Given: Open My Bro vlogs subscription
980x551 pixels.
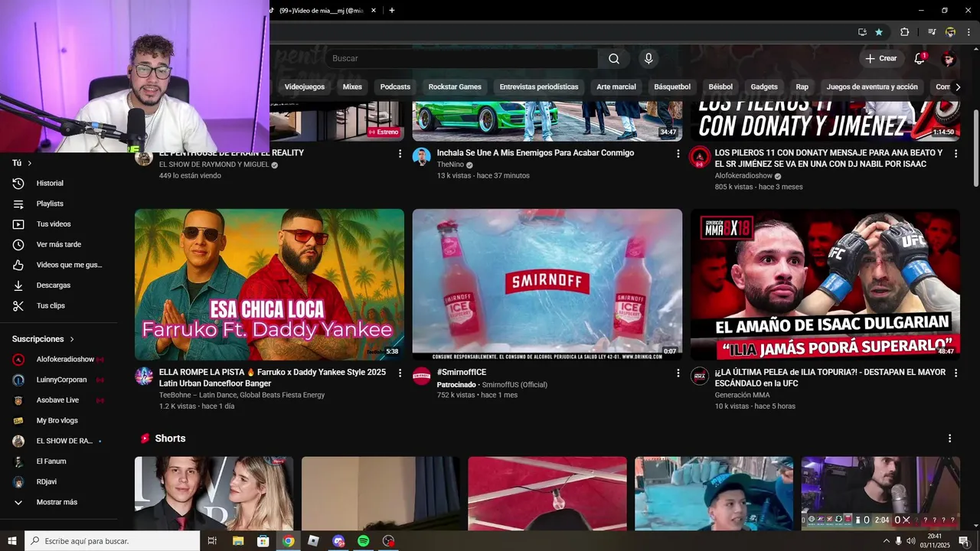Looking at the screenshot, I should (58, 421).
